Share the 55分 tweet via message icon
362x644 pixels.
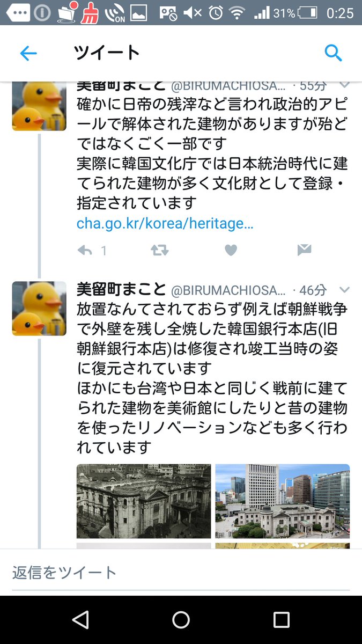pyautogui.click(x=304, y=250)
